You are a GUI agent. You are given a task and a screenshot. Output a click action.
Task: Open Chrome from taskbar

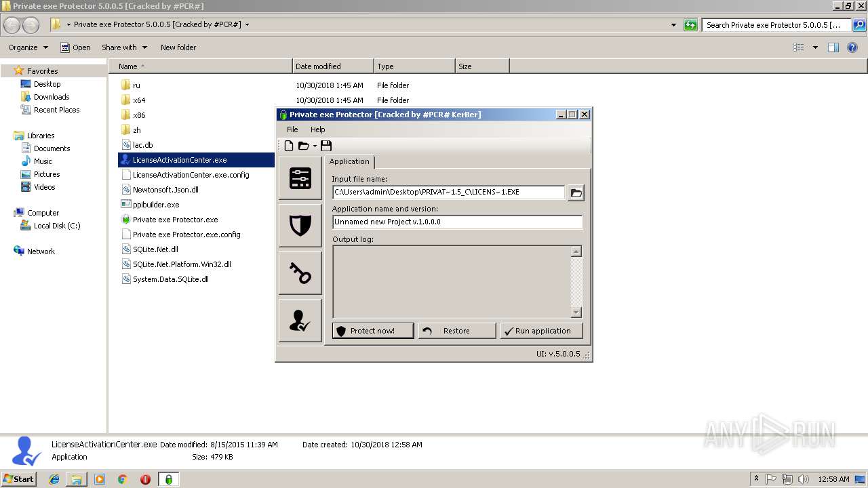point(122,479)
